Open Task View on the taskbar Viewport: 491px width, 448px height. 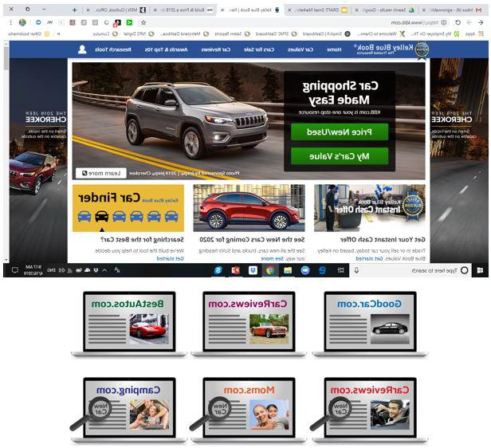tap(340, 270)
